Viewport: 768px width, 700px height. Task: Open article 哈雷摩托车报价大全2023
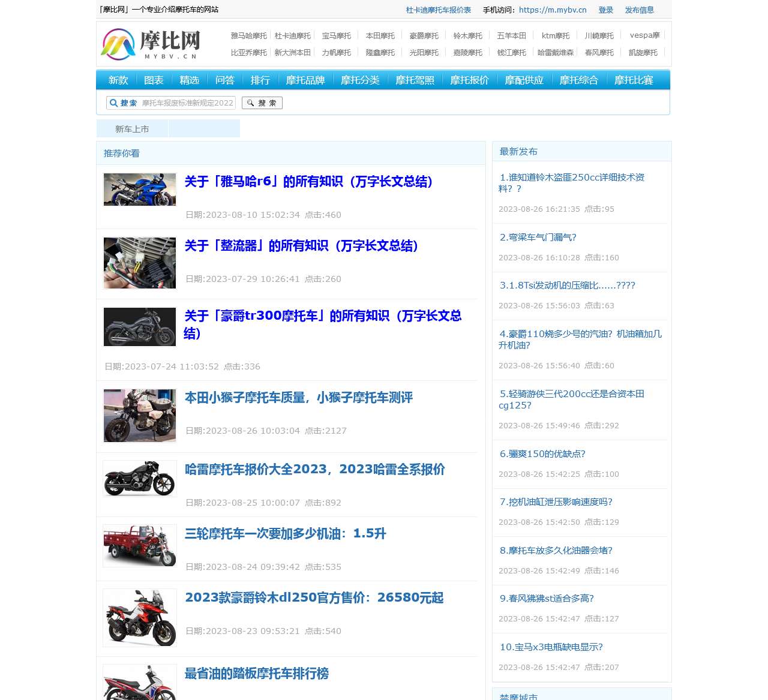[315, 469]
